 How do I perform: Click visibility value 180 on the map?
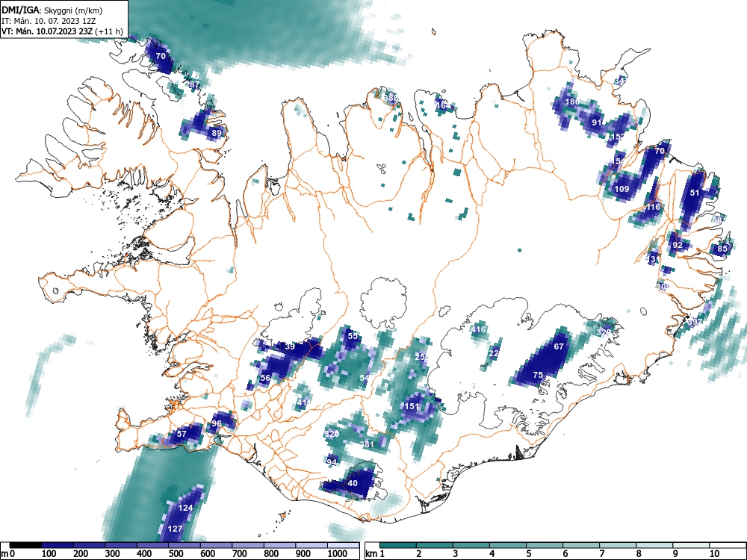point(572,102)
